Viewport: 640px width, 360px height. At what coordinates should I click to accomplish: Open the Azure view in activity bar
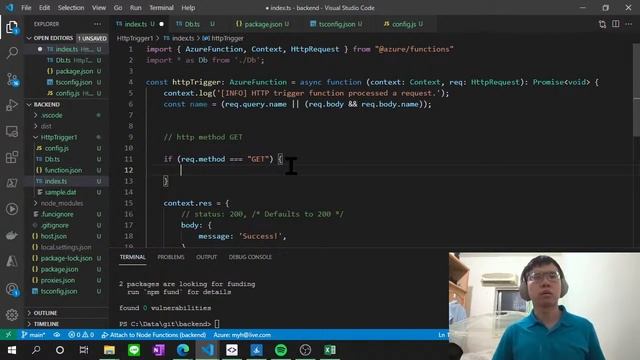pyautogui.click(x=12, y=261)
